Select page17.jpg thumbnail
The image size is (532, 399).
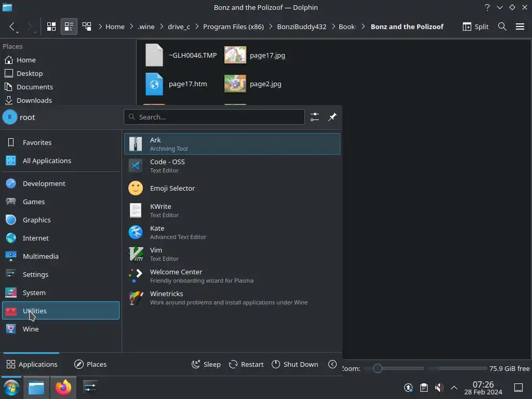[235, 55]
